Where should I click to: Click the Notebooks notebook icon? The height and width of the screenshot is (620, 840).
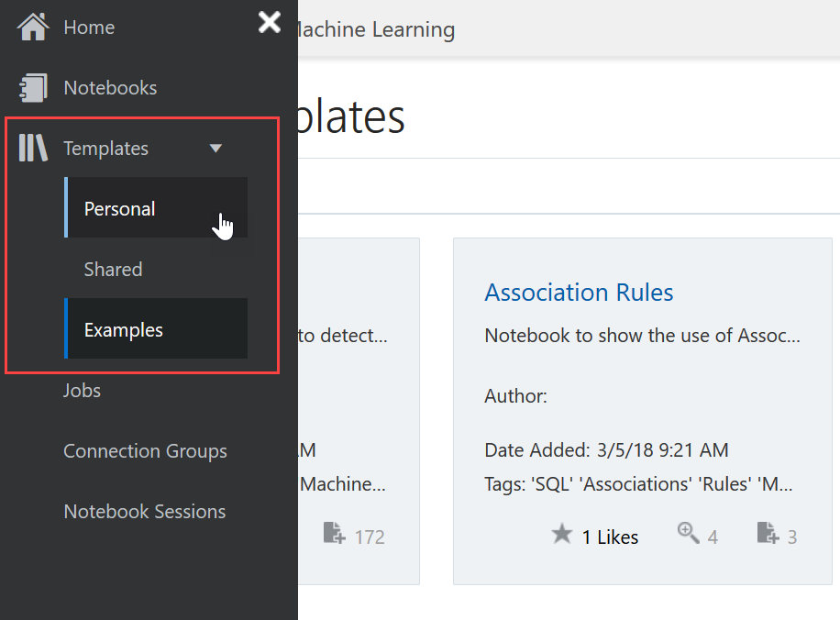click(33, 88)
